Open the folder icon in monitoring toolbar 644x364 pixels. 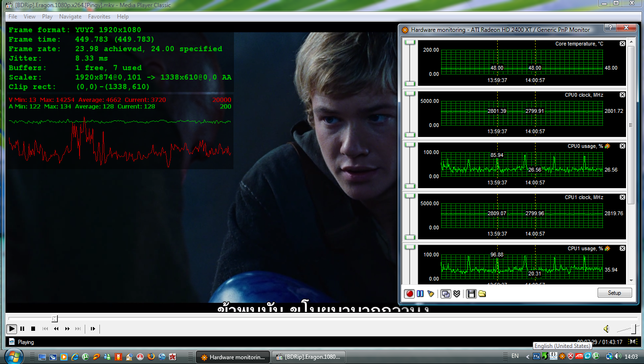(482, 294)
